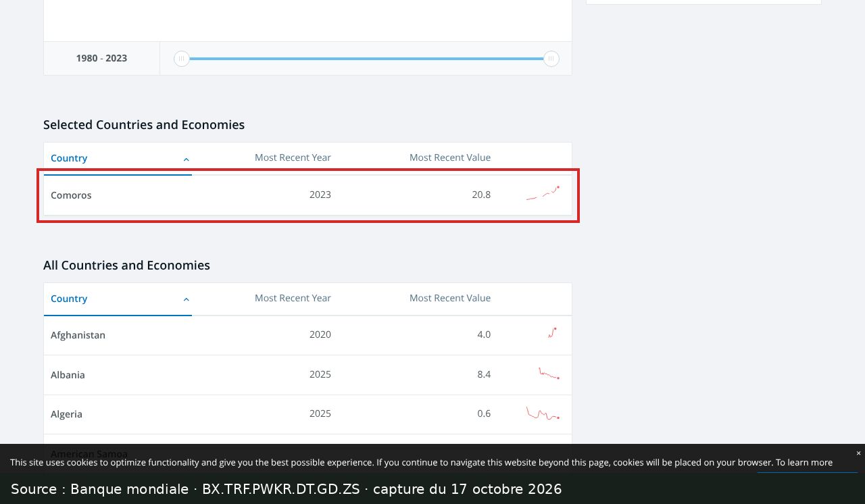This screenshot has height=504, width=865.
Task: Open the Afghanistan country link
Action: tap(78, 335)
